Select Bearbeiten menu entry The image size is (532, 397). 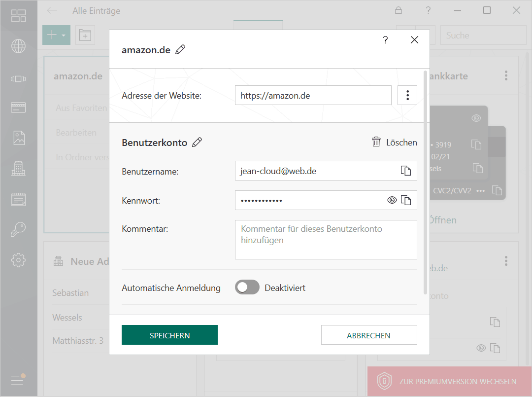[x=76, y=133]
